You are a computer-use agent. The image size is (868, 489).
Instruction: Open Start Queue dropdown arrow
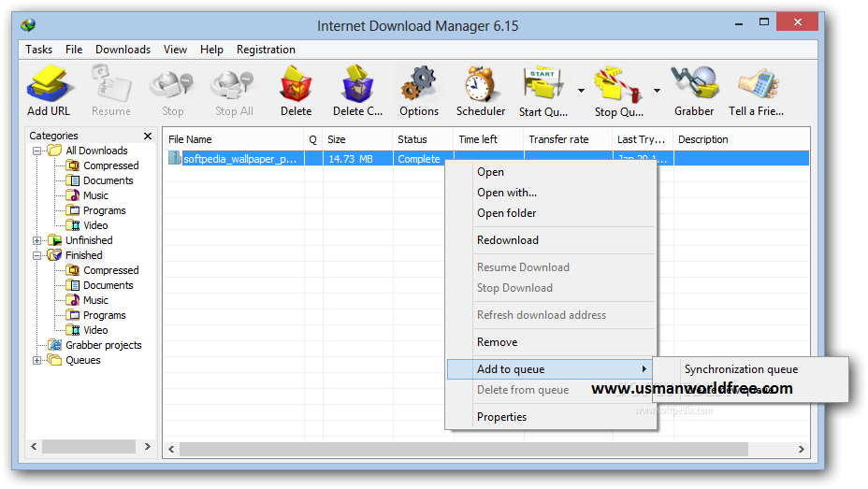(x=581, y=90)
